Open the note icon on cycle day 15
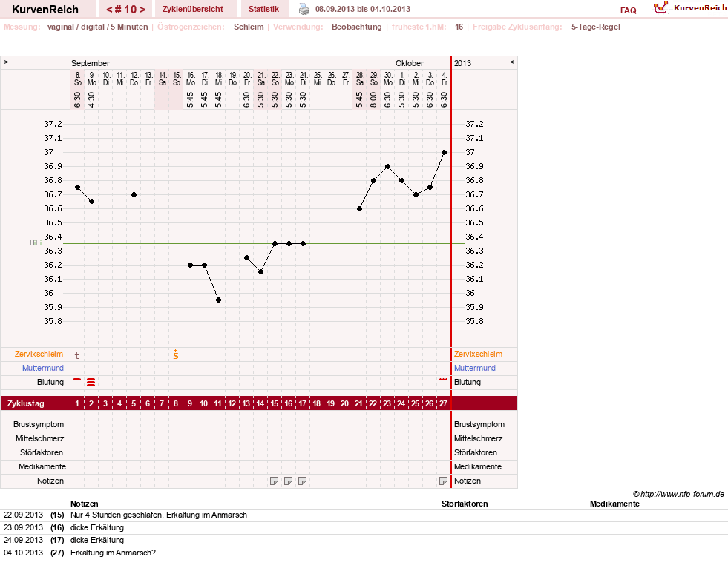The height and width of the screenshot is (577, 728). coord(274,481)
